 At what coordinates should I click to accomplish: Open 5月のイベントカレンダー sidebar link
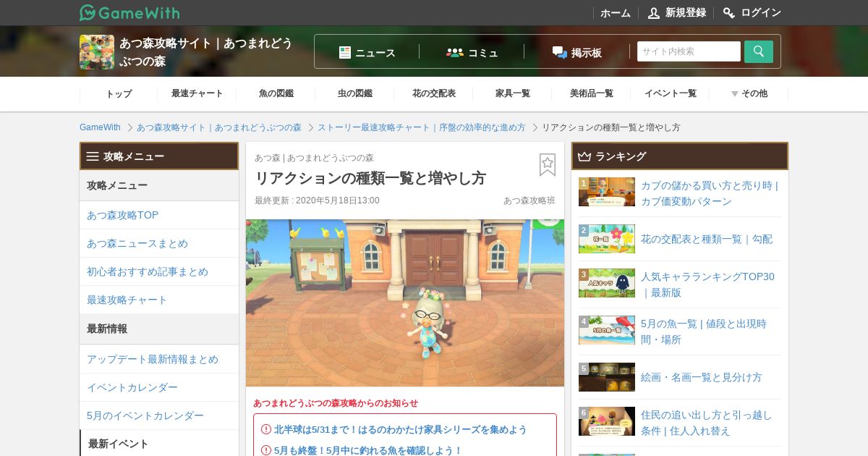[145, 415]
